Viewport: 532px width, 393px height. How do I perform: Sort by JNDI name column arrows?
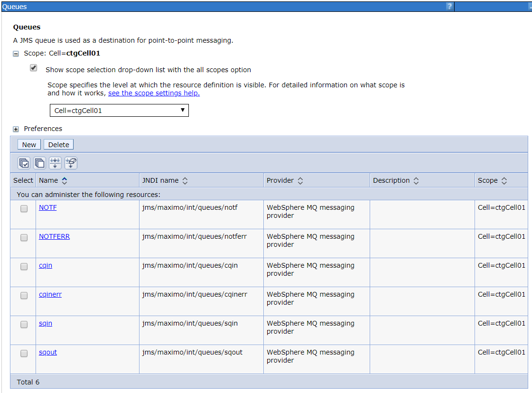point(185,180)
